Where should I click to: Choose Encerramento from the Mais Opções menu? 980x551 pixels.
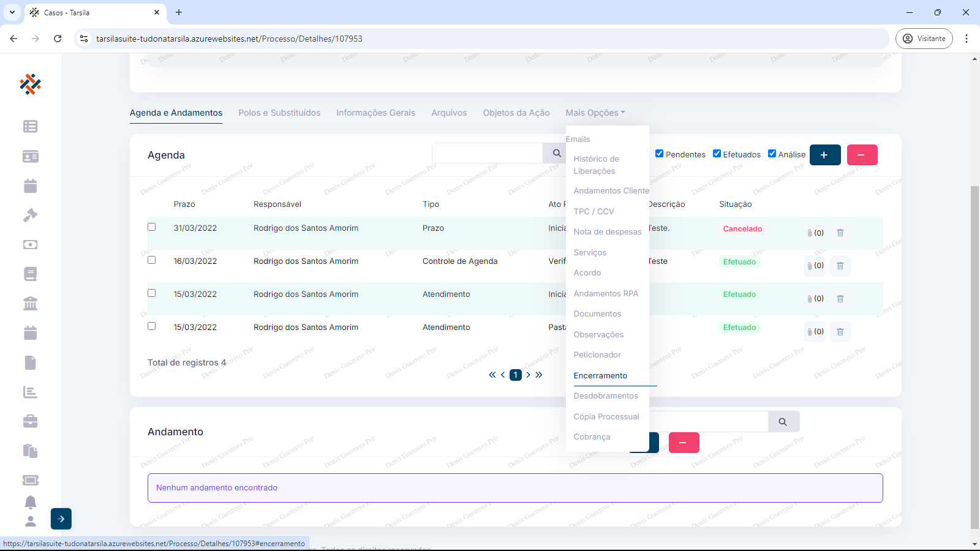(600, 376)
